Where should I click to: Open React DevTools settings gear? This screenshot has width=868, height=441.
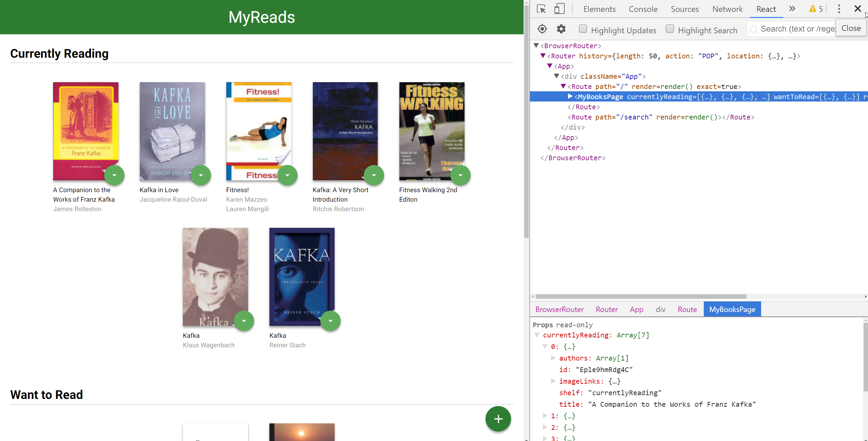561,29
